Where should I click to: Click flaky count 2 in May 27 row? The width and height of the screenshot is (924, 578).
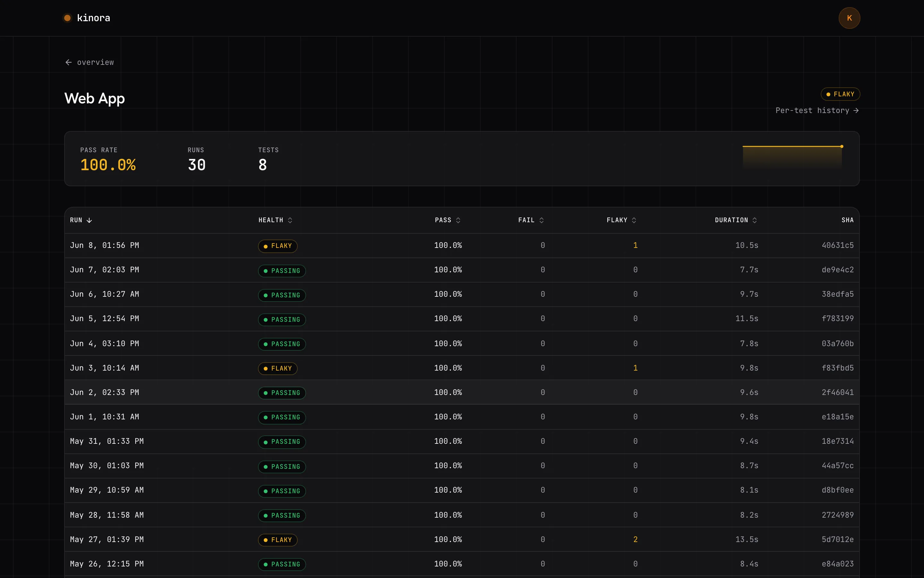(x=635, y=540)
